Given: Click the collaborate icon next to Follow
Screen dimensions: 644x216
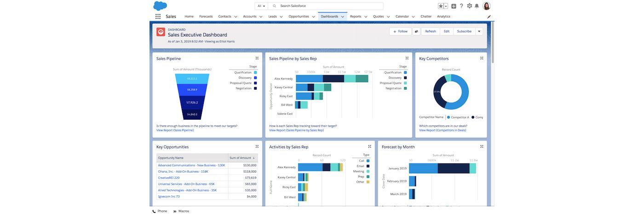Looking at the screenshot, I should (x=416, y=31).
